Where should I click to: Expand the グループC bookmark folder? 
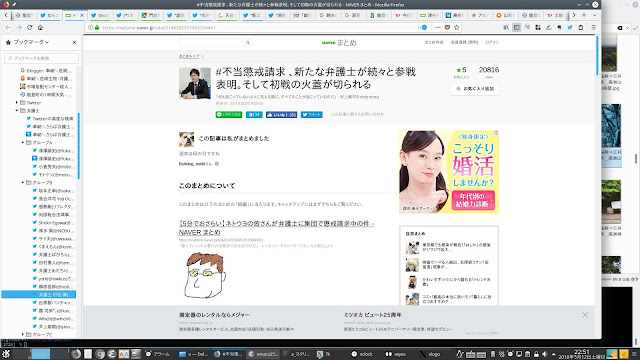click(x=23, y=334)
